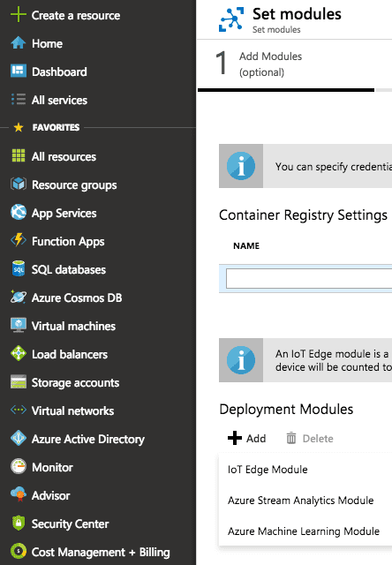The height and width of the screenshot is (565, 392).
Task: Click the trash can Delete icon
Action: (x=291, y=438)
